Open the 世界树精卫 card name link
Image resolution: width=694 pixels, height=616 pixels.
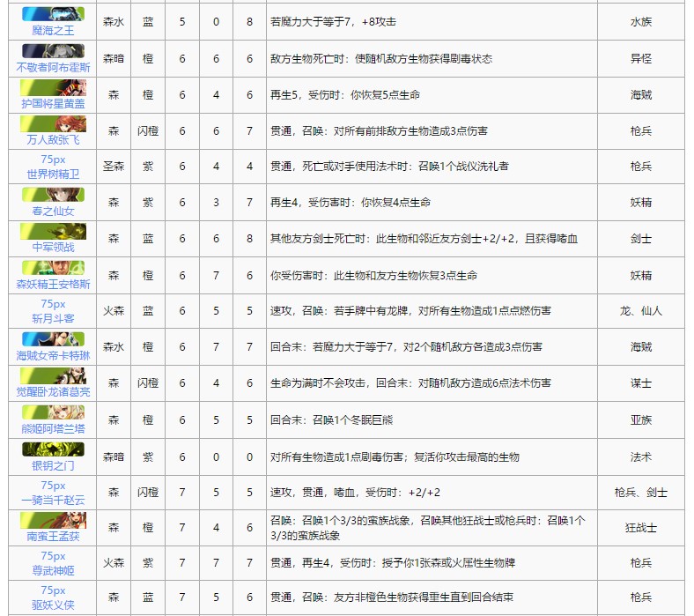(53, 173)
